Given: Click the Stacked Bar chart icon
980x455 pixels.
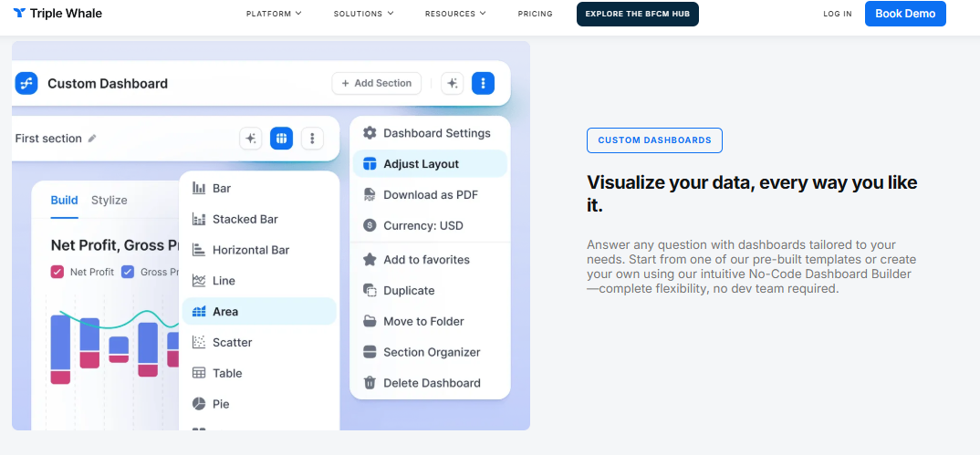Looking at the screenshot, I should click(x=199, y=219).
